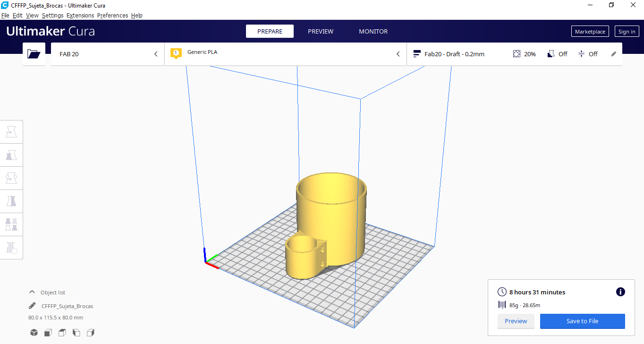Open the Preferences menu
Viewport: 644px width, 344px height.
112,15
